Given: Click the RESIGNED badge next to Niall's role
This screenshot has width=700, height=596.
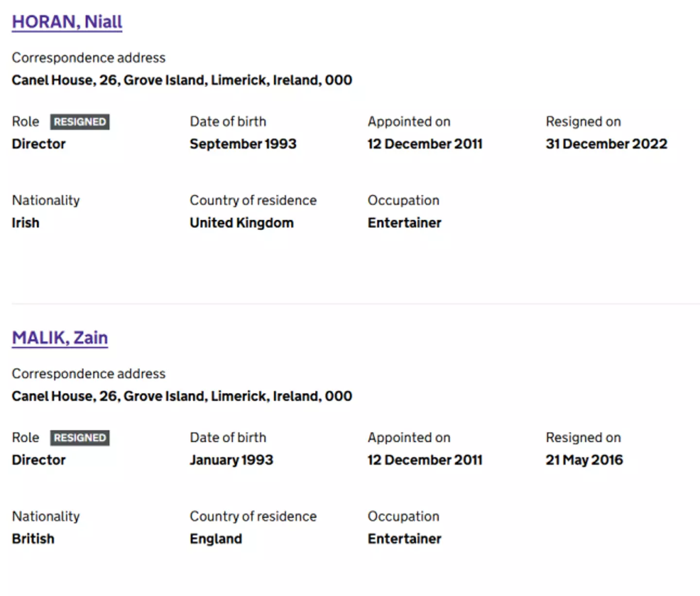Looking at the screenshot, I should coord(80,122).
